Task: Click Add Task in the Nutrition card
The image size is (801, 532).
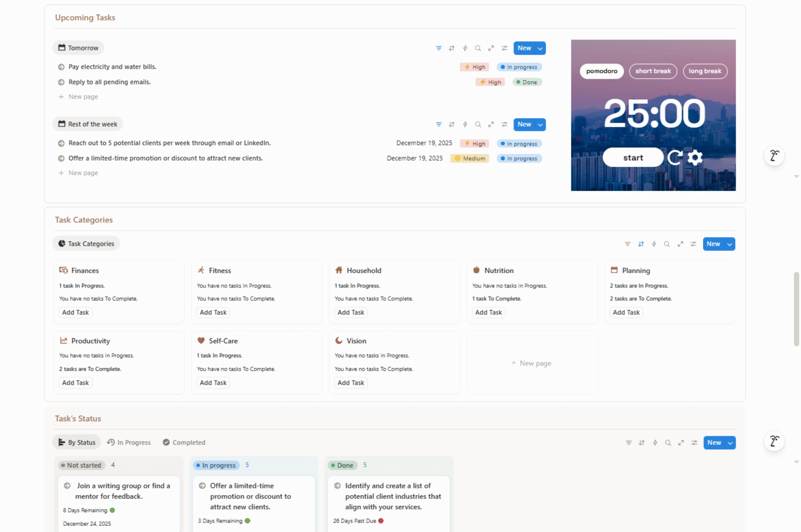Action: pos(488,312)
